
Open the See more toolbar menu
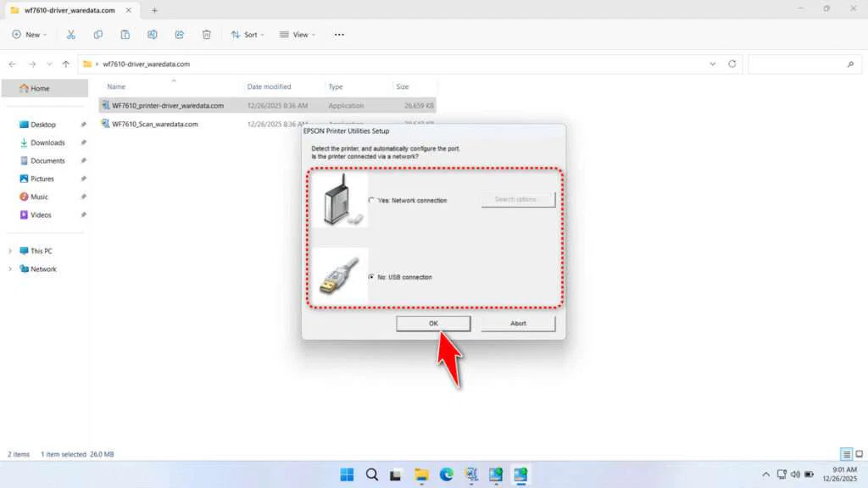339,35
